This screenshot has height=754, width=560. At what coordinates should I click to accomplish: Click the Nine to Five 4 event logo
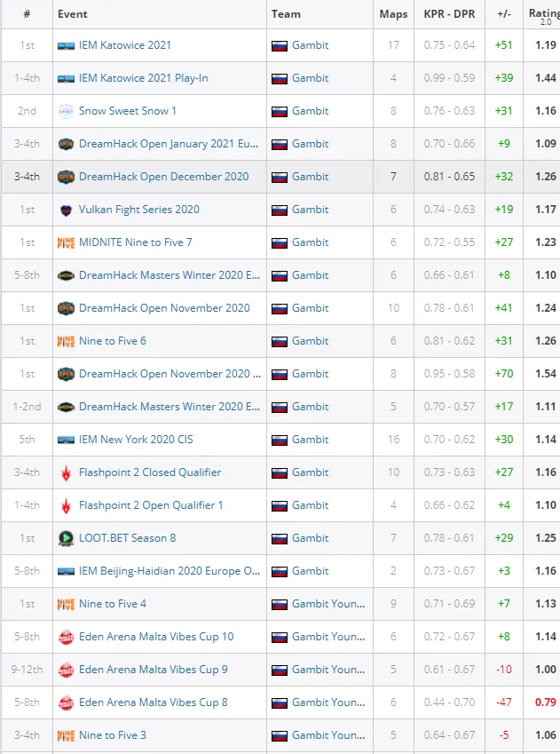coord(66,605)
